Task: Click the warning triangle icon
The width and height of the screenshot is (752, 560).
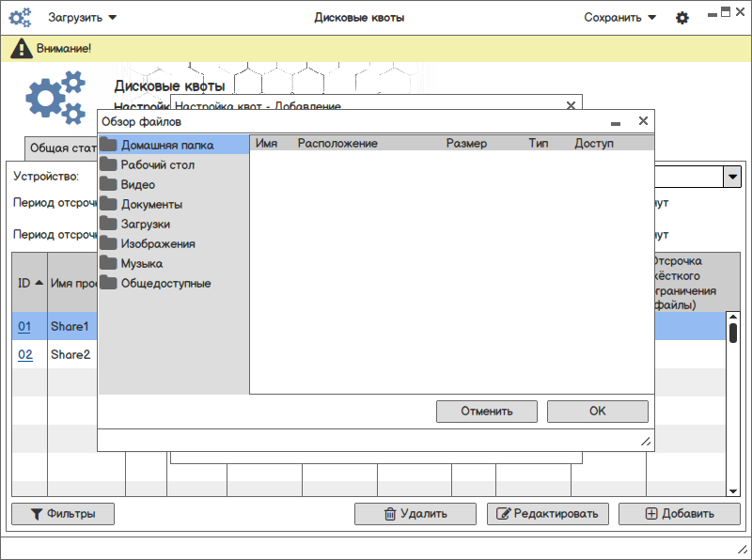Action: tap(21, 49)
